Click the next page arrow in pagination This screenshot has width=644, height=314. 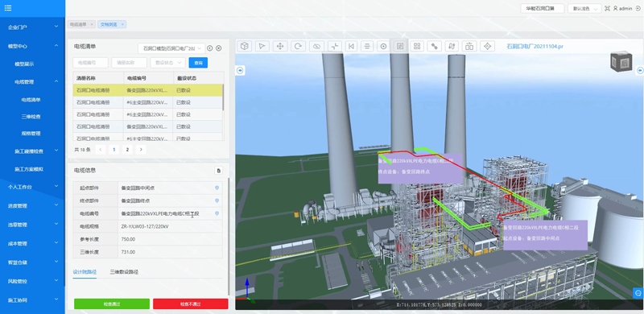tap(141, 150)
